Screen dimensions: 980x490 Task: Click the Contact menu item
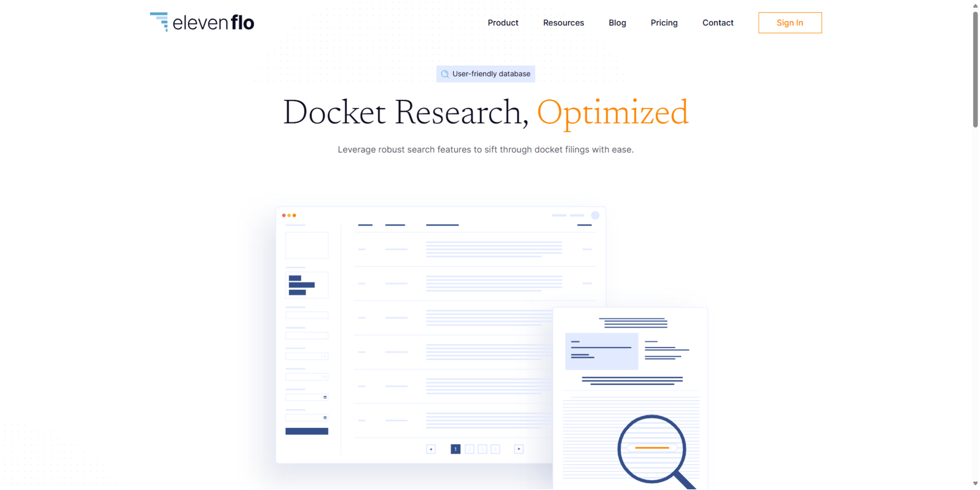pyautogui.click(x=717, y=23)
